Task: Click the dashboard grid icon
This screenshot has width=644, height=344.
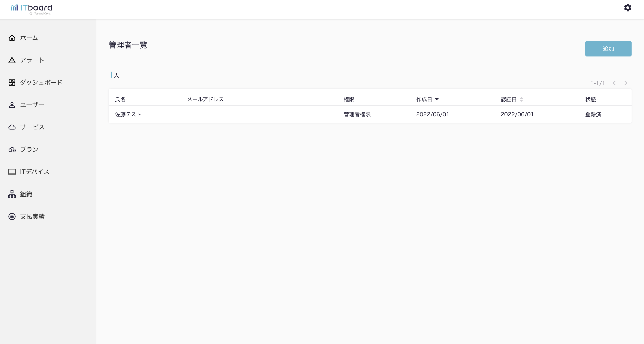Action: click(x=12, y=82)
